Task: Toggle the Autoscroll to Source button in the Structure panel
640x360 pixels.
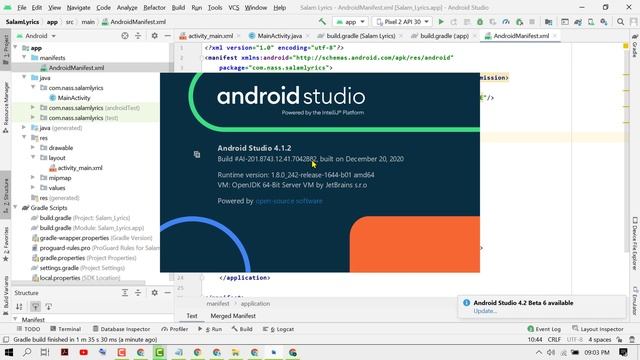Action: (x=36, y=307)
